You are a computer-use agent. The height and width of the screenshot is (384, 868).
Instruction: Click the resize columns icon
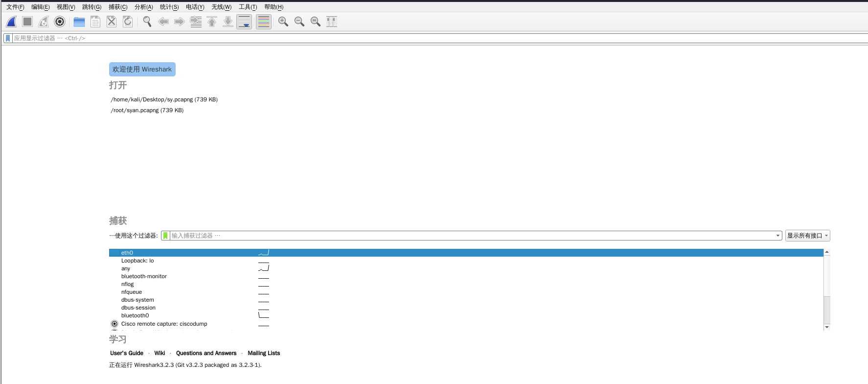click(332, 22)
